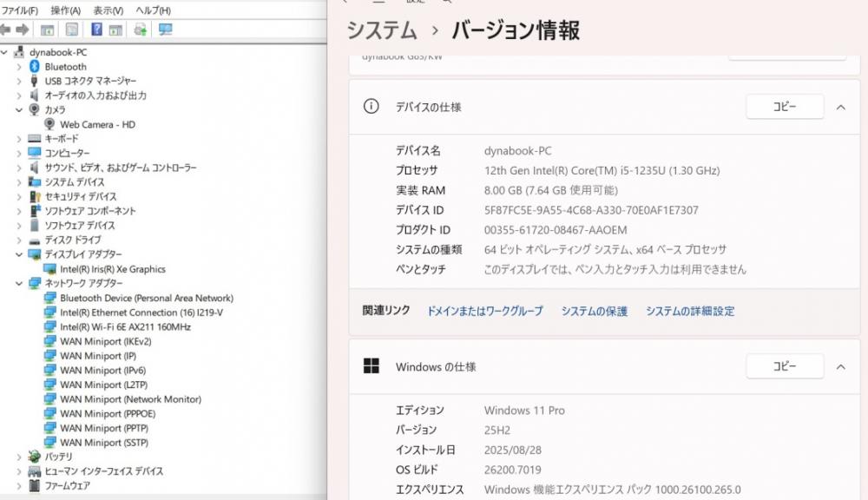Click the Scan for hardware changes monitor icon
Image resolution: width=868 pixels, height=500 pixels.
pyautogui.click(x=165, y=30)
